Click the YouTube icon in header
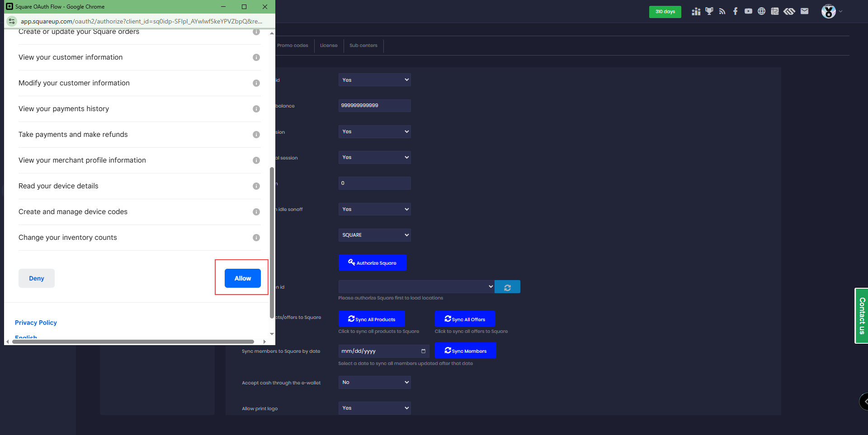Viewport: 868px width, 435px height. point(748,11)
